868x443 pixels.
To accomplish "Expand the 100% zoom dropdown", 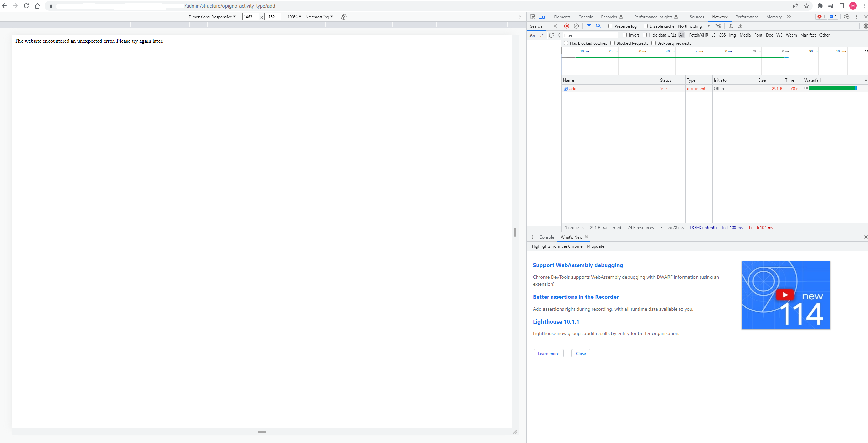I will click(294, 17).
